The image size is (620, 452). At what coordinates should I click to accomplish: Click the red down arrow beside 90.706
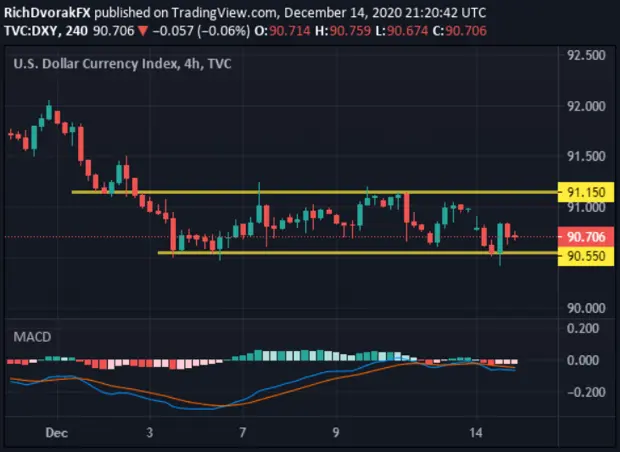(x=142, y=31)
